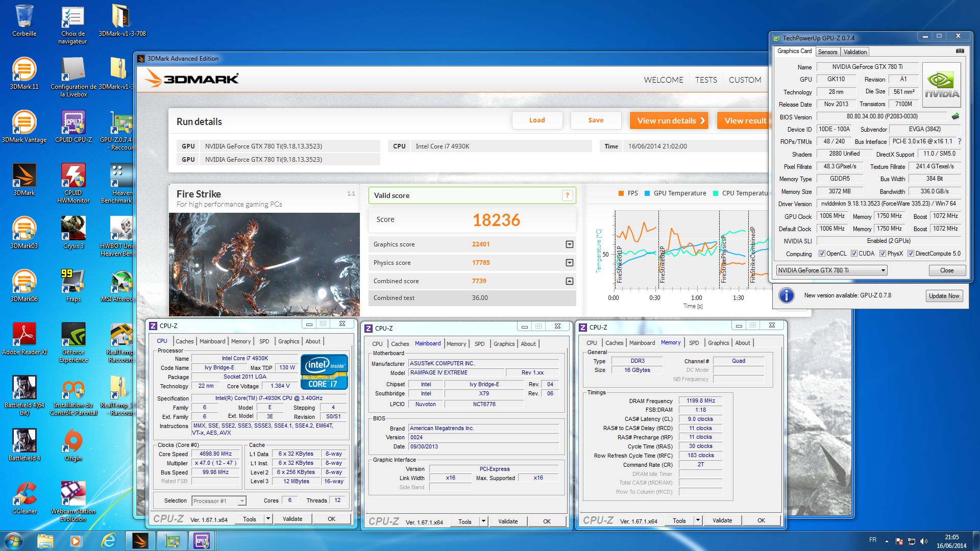Expand the Graphics score details
This screenshot has height=551, width=980.
coord(570,244)
